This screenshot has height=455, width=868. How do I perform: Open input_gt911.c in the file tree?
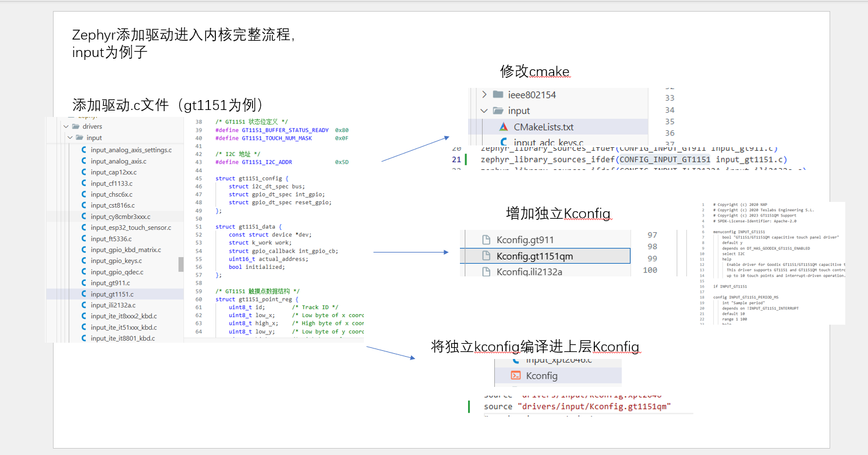[110, 283]
